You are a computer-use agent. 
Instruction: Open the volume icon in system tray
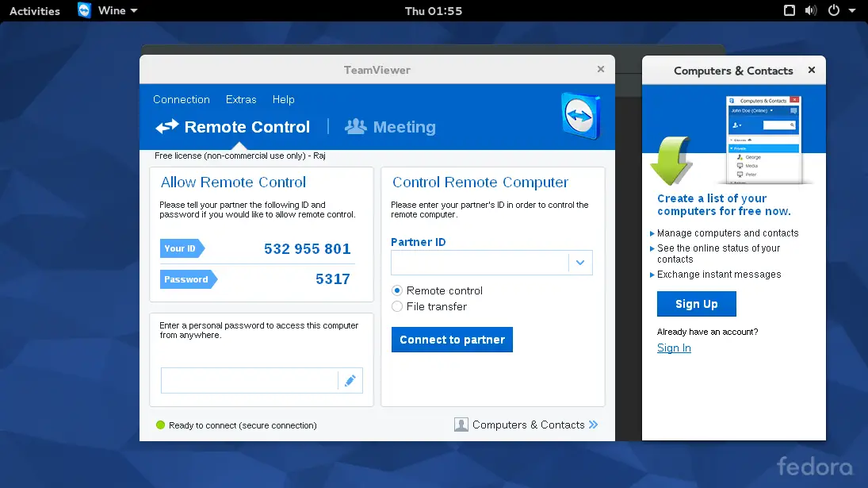810,10
